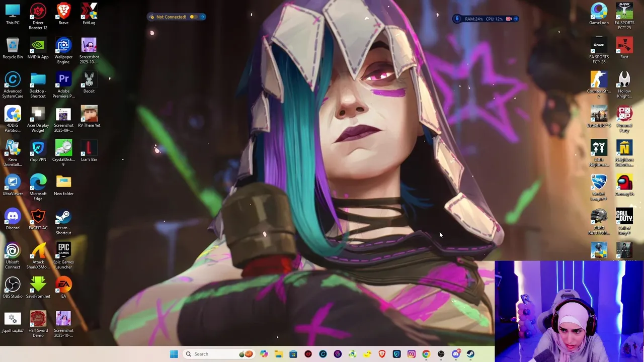Switch to OBS Studio in taskbar
The height and width of the screenshot is (362, 644).
pyautogui.click(x=441, y=354)
